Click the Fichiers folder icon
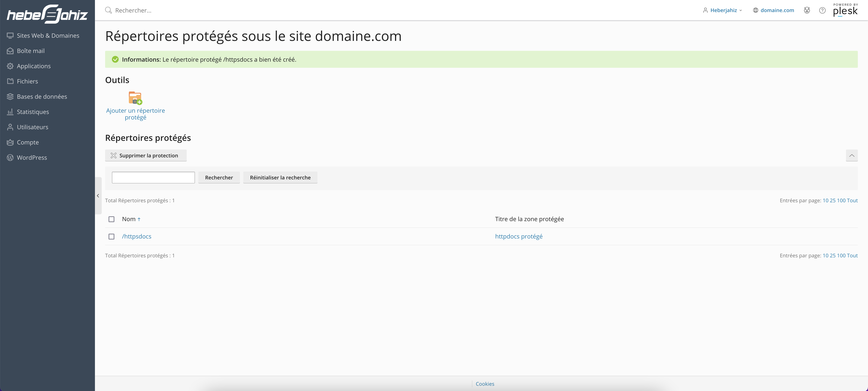This screenshot has width=868, height=391. [10, 81]
